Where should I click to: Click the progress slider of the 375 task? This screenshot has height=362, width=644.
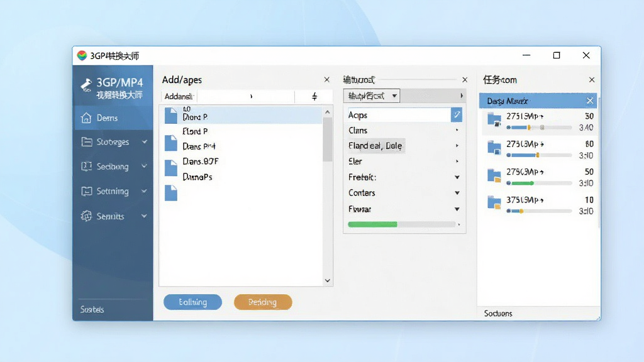539,211
